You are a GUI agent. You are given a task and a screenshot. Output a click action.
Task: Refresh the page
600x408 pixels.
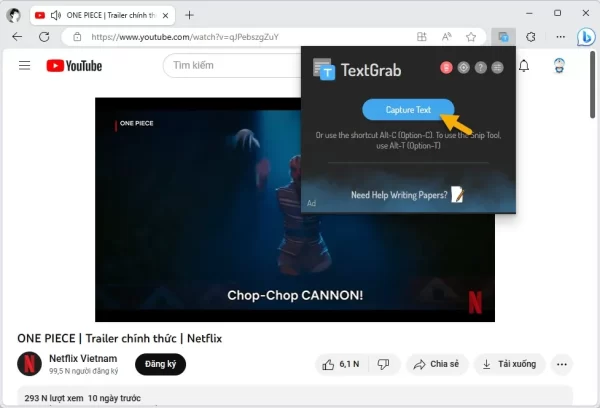pos(44,37)
